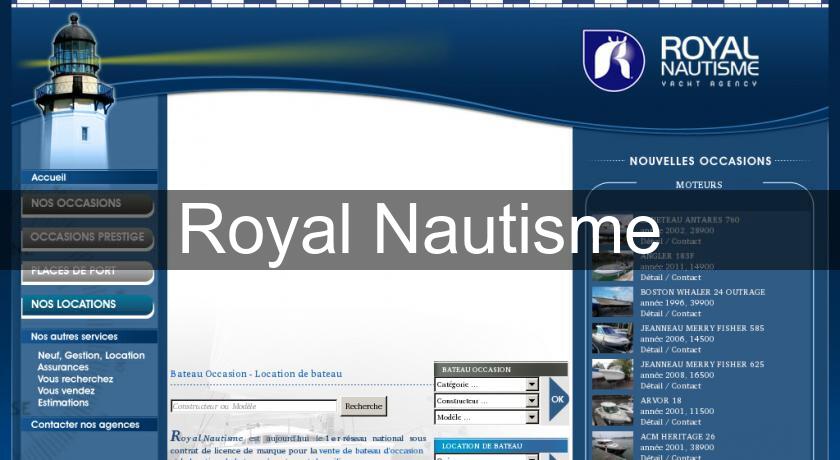The width and height of the screenshot is (840, 460).
Task: Click the ACM Heritage 26 listing title
Action: 678,436
